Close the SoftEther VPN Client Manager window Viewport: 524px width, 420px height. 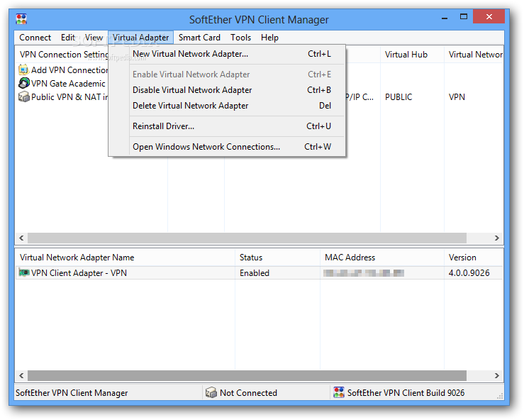(489, 16)
